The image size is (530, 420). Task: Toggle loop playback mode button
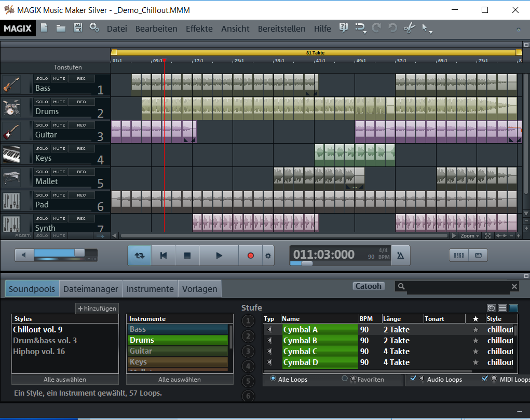coord(139,256)
